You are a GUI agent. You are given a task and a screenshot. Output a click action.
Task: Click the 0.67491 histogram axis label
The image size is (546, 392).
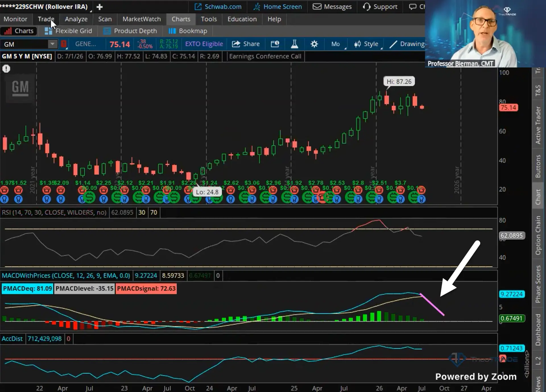tap(512, 318)
